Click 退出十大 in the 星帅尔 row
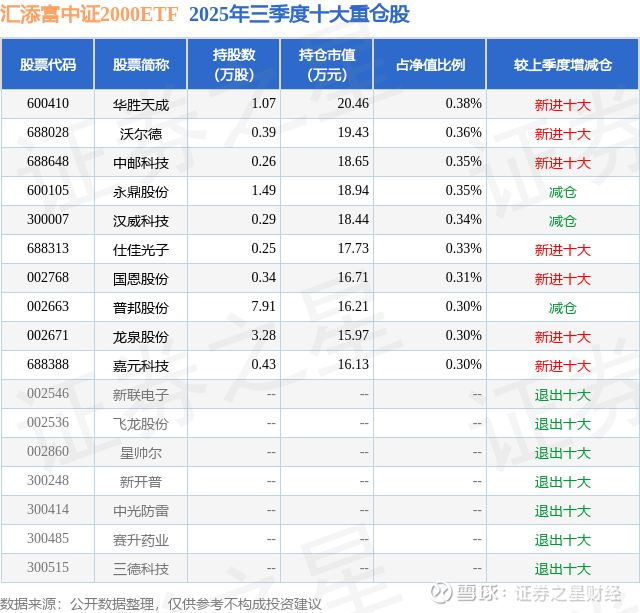640x613 pixels. (562, 453)
